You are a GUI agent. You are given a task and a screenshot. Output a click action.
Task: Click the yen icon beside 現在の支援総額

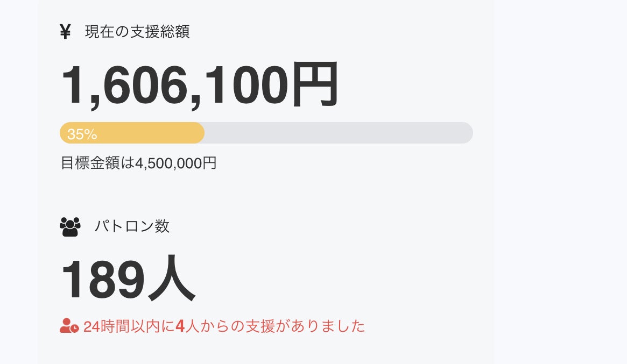pyautogui.click(x=65, y=32)
